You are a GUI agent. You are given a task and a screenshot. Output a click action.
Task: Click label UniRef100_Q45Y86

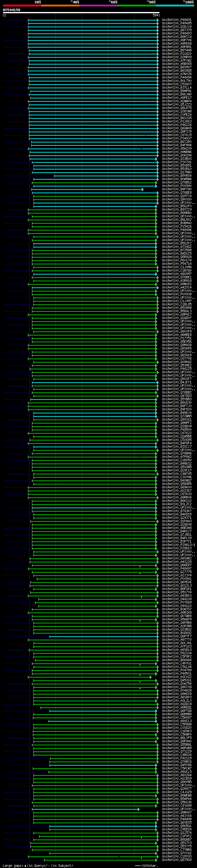tap(176, 765)
